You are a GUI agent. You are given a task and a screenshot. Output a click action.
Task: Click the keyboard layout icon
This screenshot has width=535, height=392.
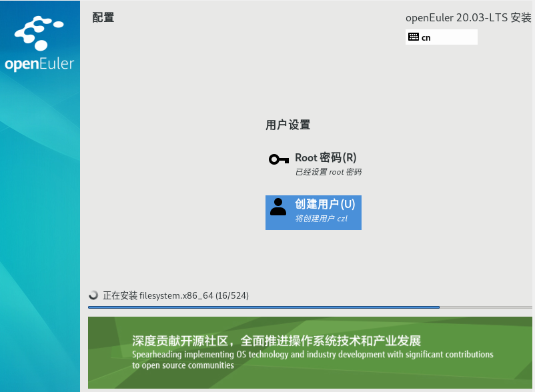(414, 37)
